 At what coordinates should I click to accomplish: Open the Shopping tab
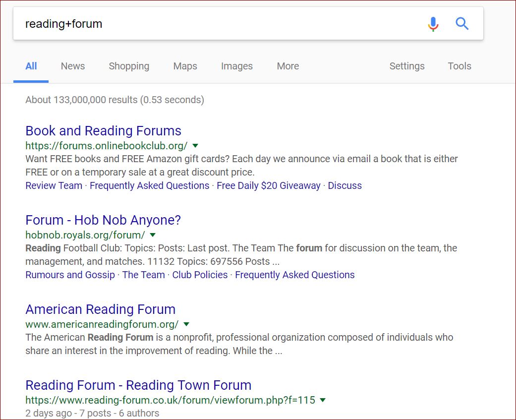pos(129,66)
